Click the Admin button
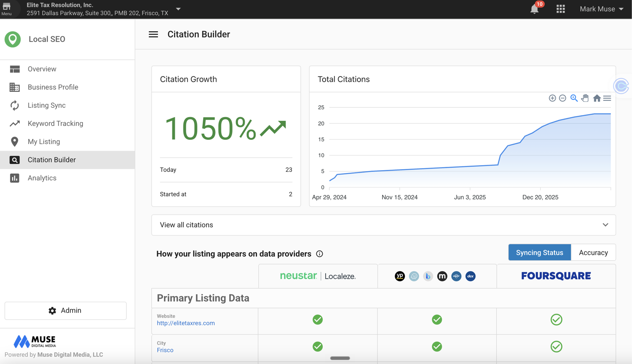Viewport: 632px width, 364px height. point(65,310)
